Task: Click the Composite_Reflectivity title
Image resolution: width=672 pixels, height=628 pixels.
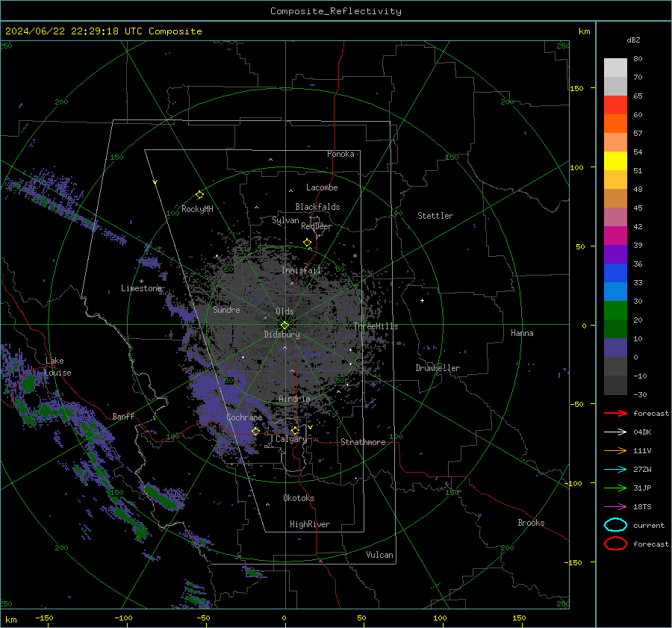Action: (336, 11)
